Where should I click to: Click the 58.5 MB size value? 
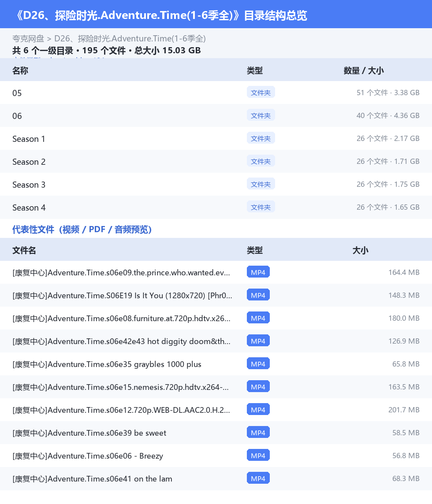click(406, 433)
